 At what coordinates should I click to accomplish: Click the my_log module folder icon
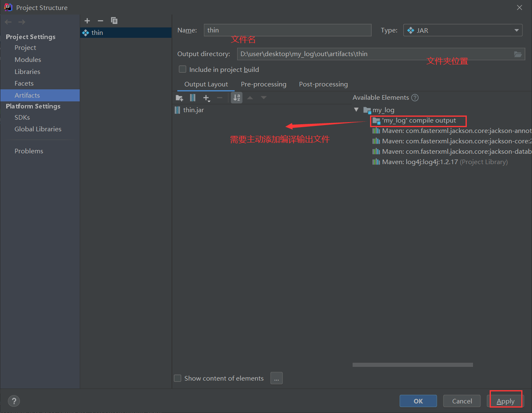pyautogui.click(x=367, y=110)
